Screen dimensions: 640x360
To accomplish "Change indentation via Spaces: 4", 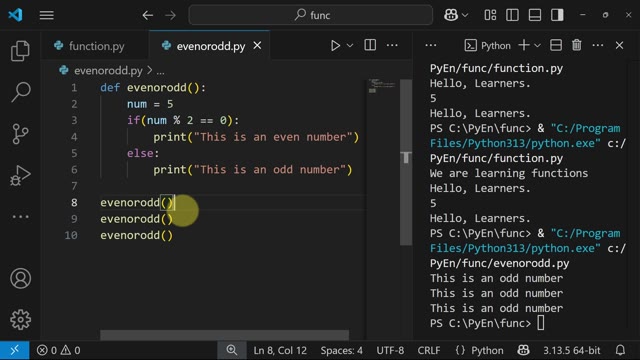I will (x=341, y=350).
